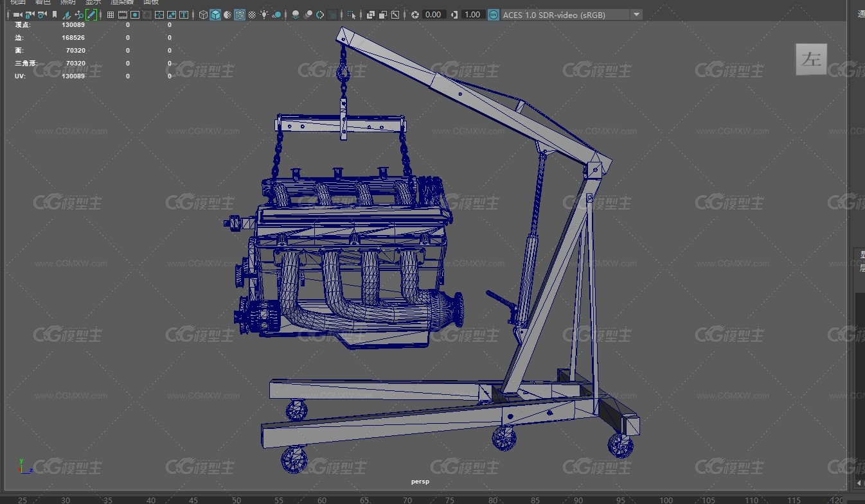The width and height of the screenshot is (865, 504).
Task: Jump to frame 75 on time slider
Action: (x=450, y=500)
